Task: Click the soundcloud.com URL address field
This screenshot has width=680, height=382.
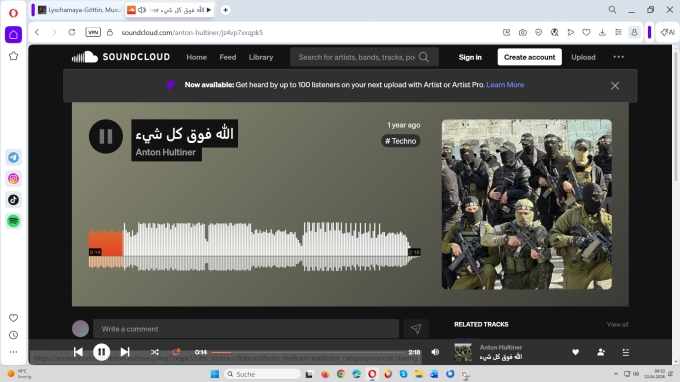Action: point(192,33)
